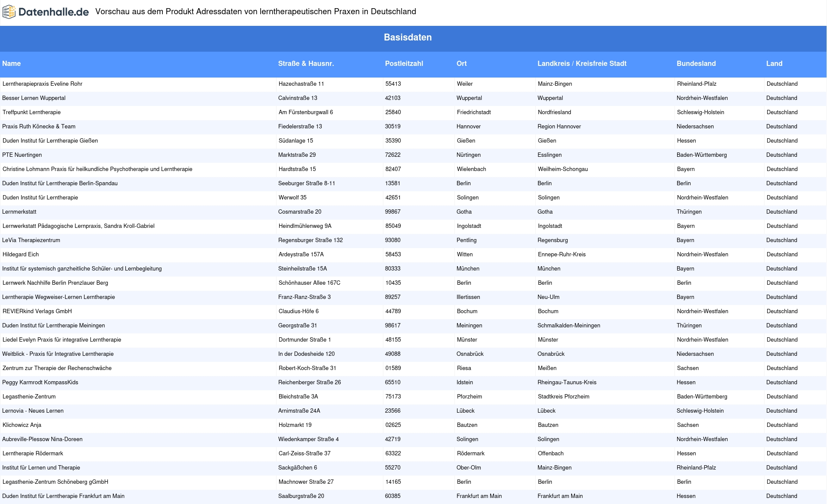Screen dimensions: 827x504
Task: Select Duden Institut für Lerntherapie Frankfurt am Main
Action: (63, 496)
